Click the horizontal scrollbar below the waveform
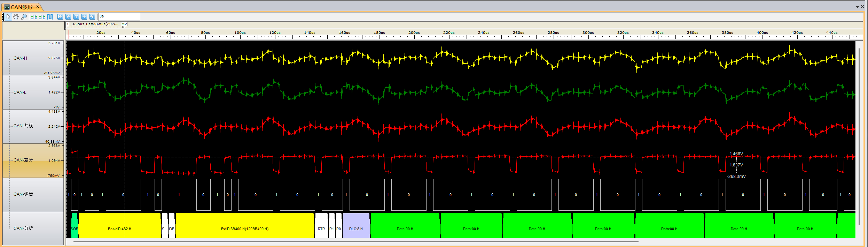This screenshot has width=868, height=247. coord(356,241)
